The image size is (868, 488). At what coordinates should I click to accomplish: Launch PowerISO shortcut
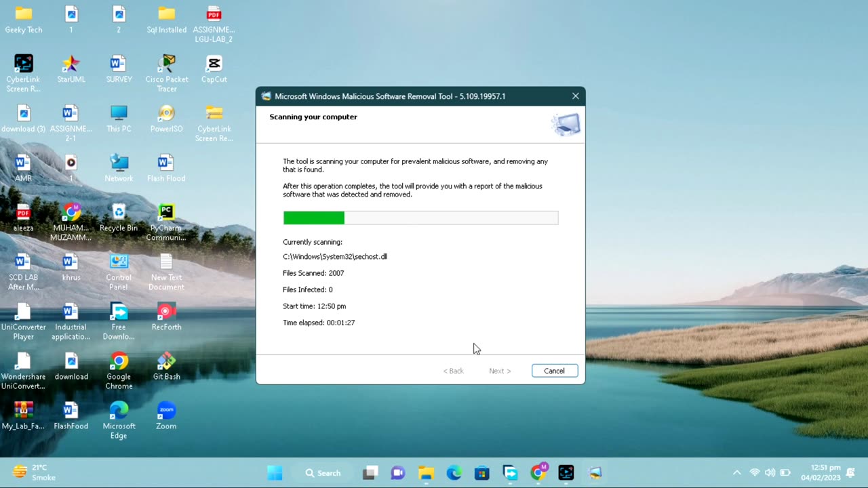tap(166, 119)
